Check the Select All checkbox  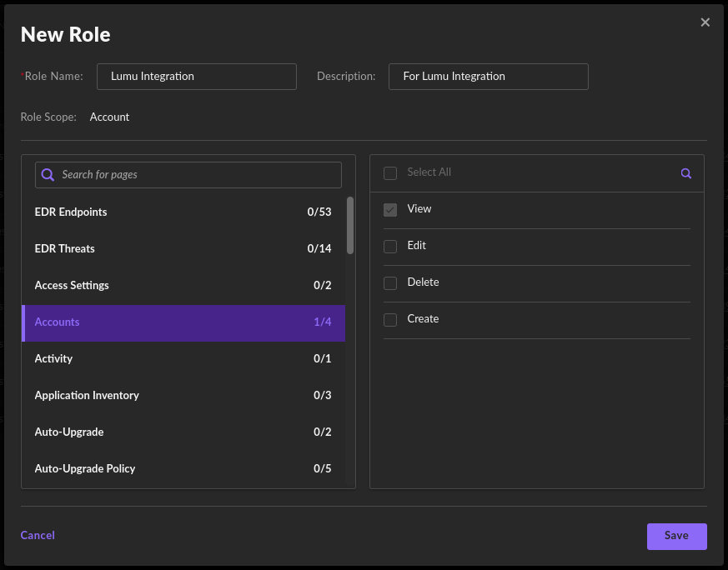click(x=390, y=173)
